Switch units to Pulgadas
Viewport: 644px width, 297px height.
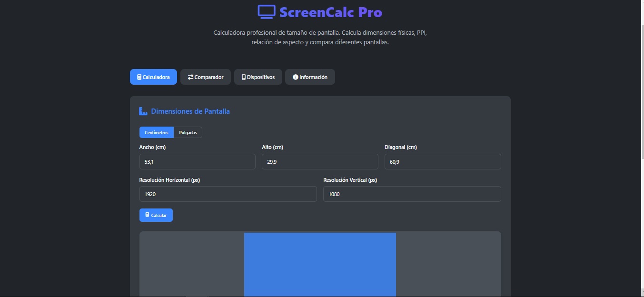coord(188,132)
